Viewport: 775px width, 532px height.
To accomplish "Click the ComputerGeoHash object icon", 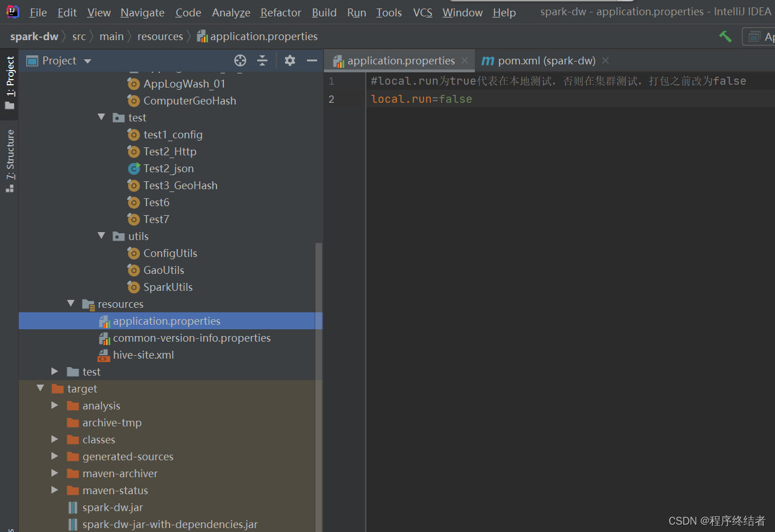I will (133, 101).
